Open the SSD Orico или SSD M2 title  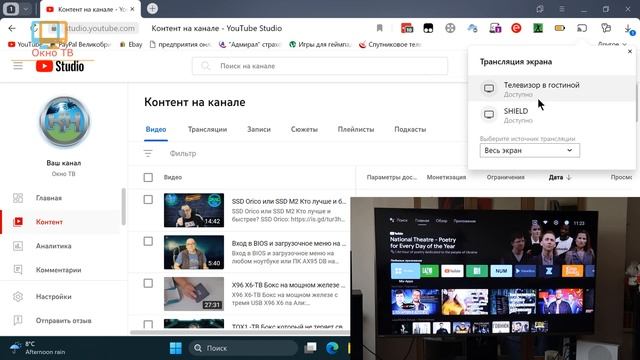pos(289,201)
